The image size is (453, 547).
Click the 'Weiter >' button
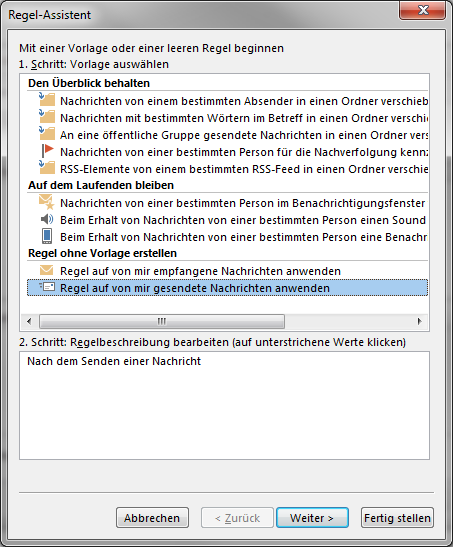[x=312, y=518]
